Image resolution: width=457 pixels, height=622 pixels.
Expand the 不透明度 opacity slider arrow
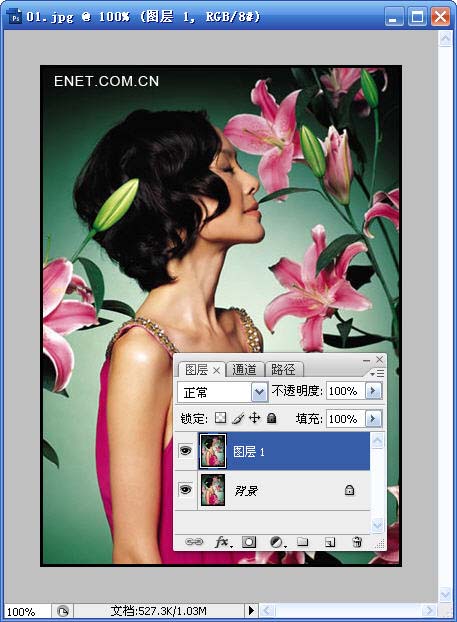click(x=373, y=391)
